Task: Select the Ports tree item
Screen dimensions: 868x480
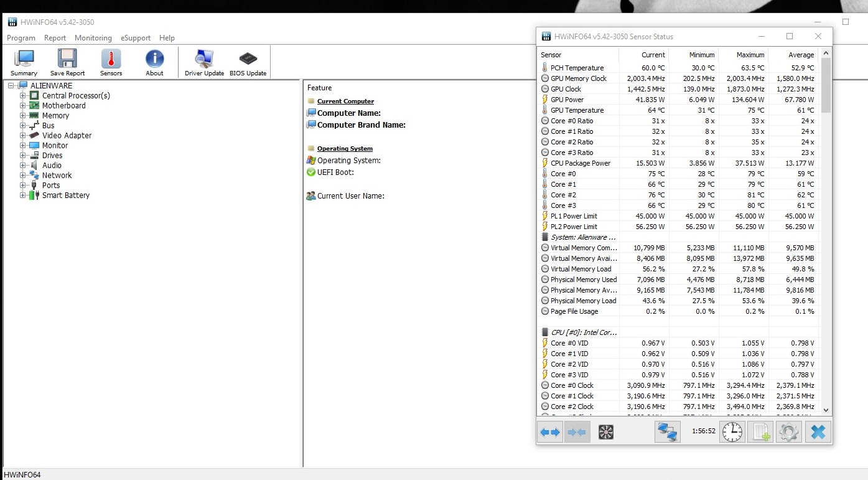Action: 51,186
